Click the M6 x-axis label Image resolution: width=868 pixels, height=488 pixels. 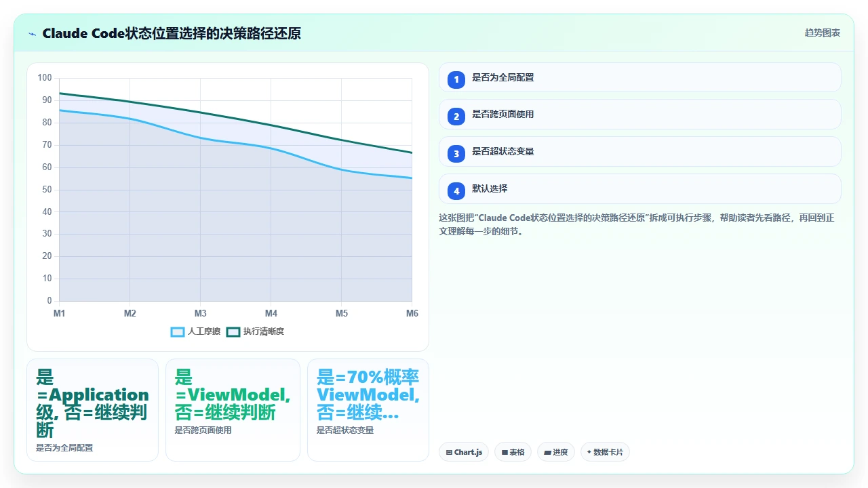[x=412, y=313]
